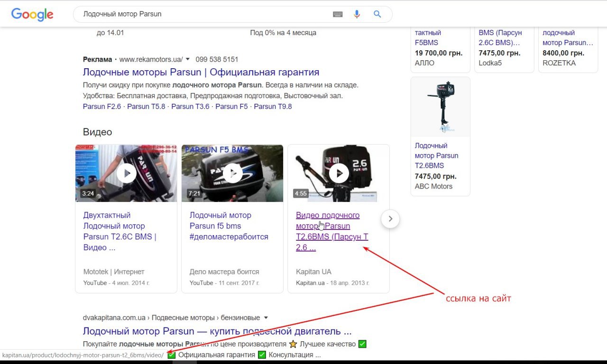Click the ABC Motors product image thumbnail
The width and height of the screenshot is (607, 364).
pos(441,107)
